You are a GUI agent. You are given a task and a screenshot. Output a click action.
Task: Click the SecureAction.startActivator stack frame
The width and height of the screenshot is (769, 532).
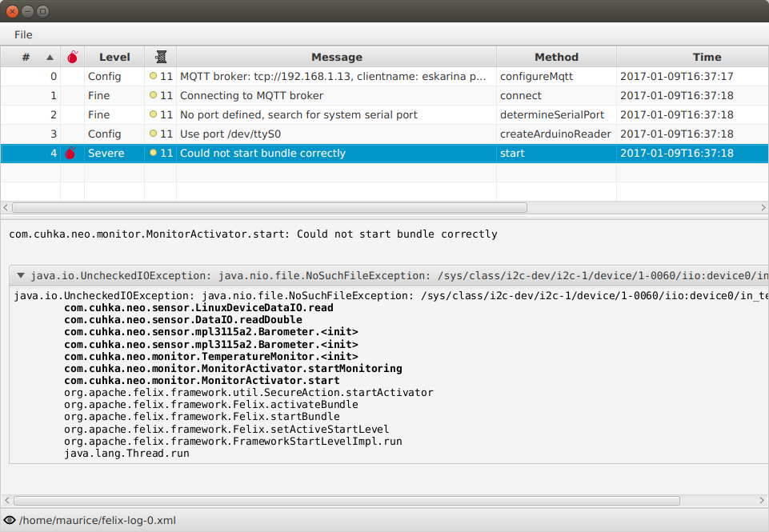tap(249, 393)
